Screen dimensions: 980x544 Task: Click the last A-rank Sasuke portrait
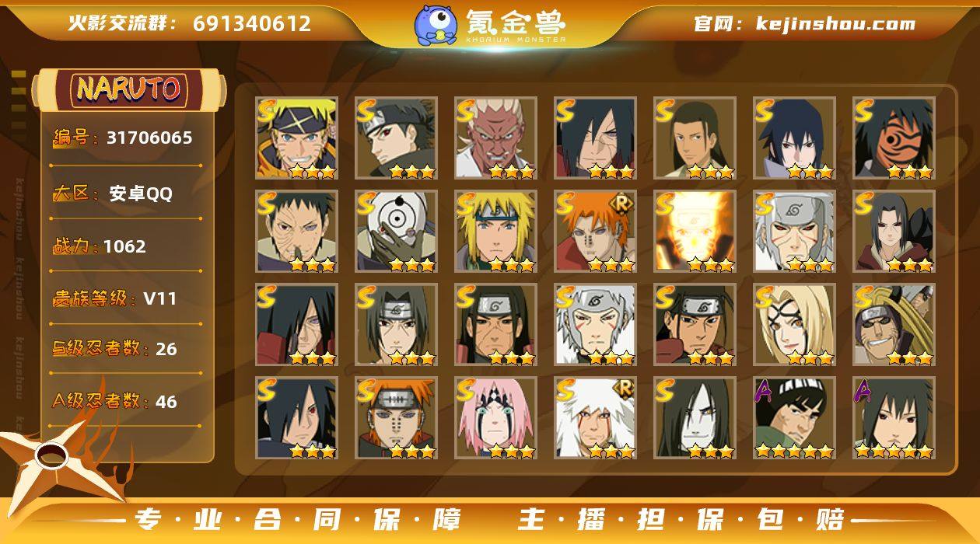tap(894, 418)
